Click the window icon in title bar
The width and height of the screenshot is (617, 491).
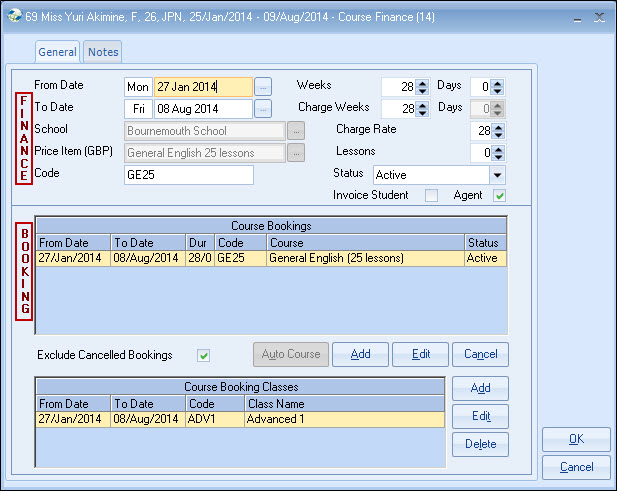[x=11, y=17]
